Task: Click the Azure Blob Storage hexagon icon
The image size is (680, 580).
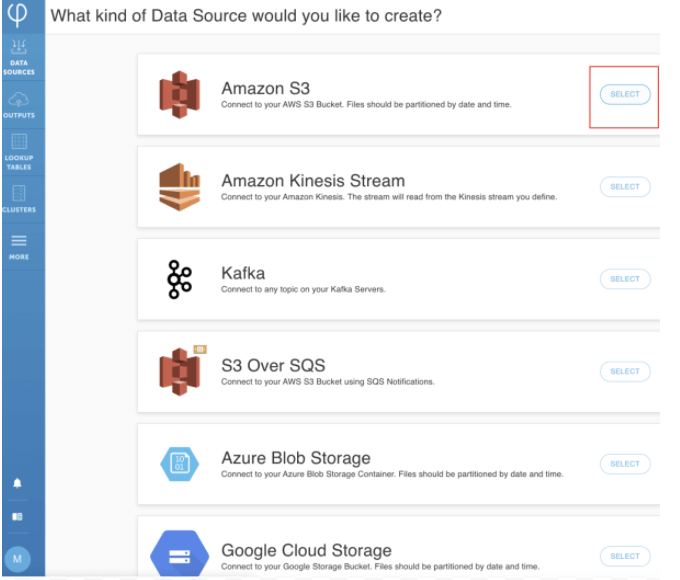Action: 180,464
